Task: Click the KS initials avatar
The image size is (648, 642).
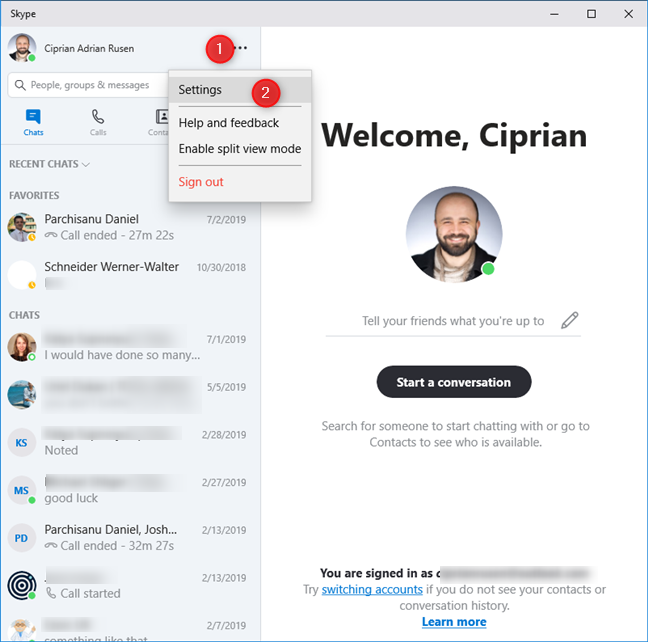Action: click(21, 442)
